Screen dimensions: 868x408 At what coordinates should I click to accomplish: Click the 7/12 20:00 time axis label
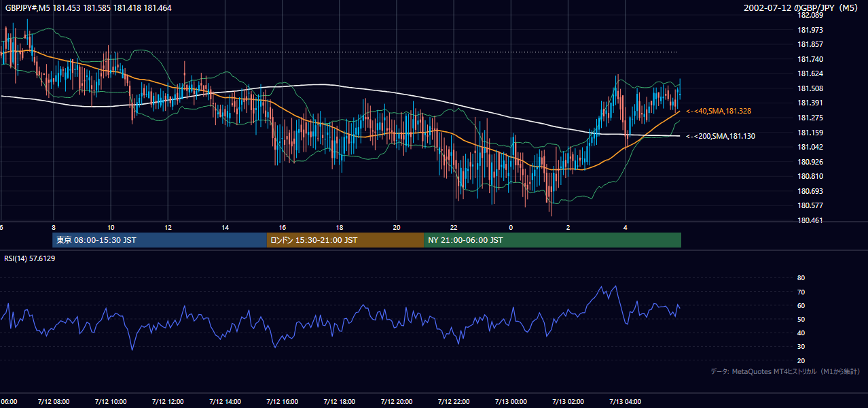click(x=397, y=402)
